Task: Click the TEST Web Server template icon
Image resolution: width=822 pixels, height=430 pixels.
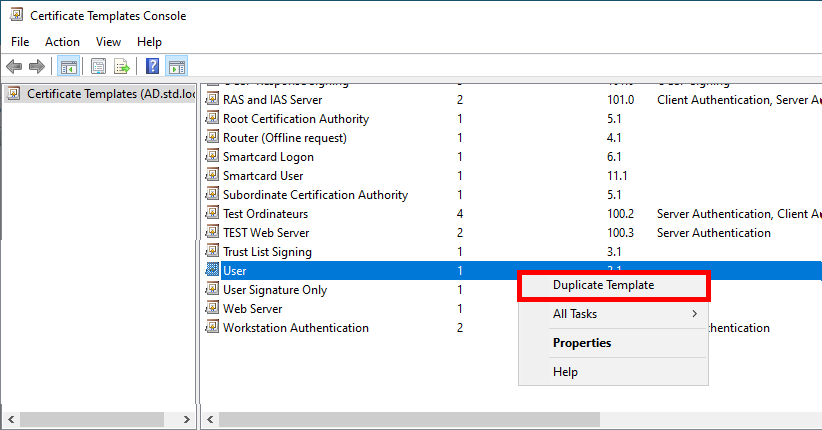Action: [212, 231]
